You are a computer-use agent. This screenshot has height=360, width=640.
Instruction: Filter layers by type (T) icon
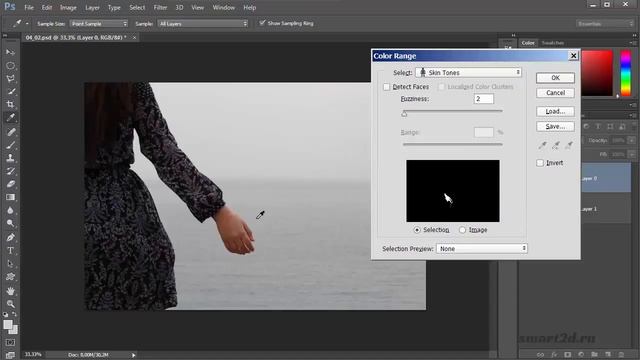[x=598, y=127]
